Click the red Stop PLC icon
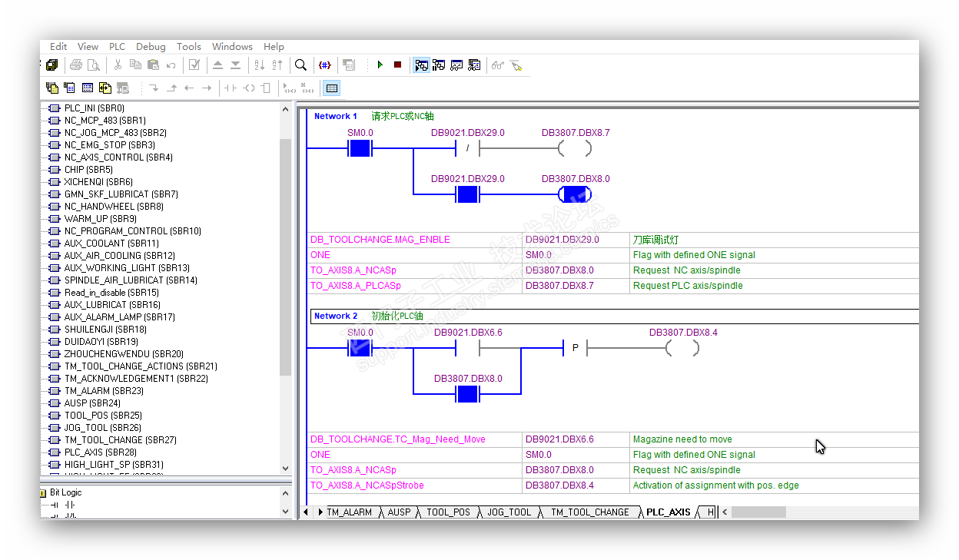959x560 pixels. point(397,65)
